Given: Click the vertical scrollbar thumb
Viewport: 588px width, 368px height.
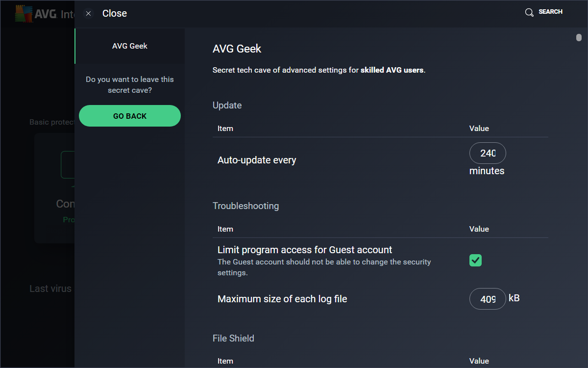Looking at the screenshot, I should [579, 38].
